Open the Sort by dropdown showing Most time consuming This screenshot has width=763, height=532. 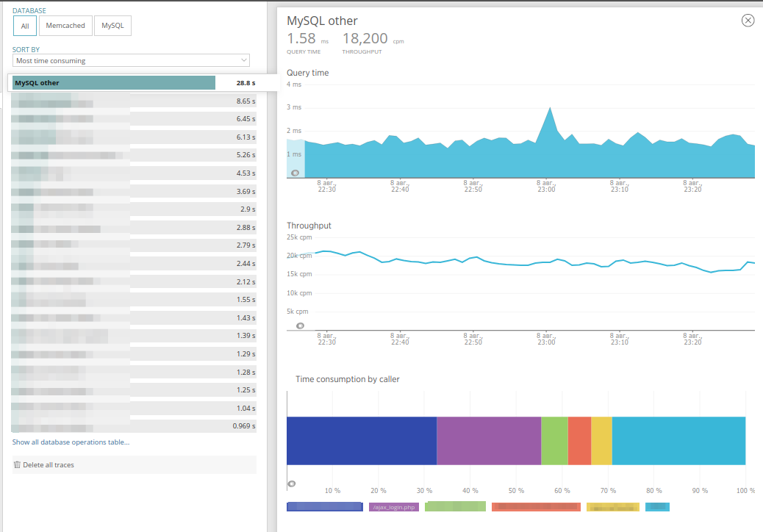click(131, 60)
